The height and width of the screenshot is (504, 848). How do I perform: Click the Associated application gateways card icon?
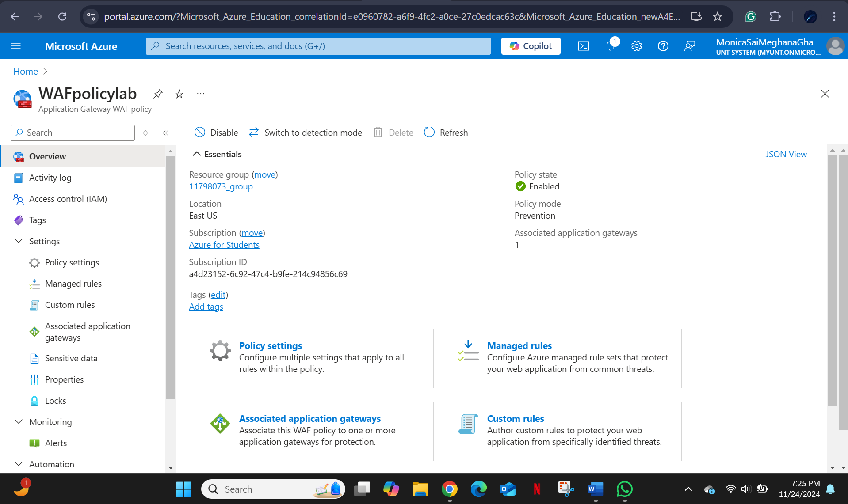click(x=220, y=424)
